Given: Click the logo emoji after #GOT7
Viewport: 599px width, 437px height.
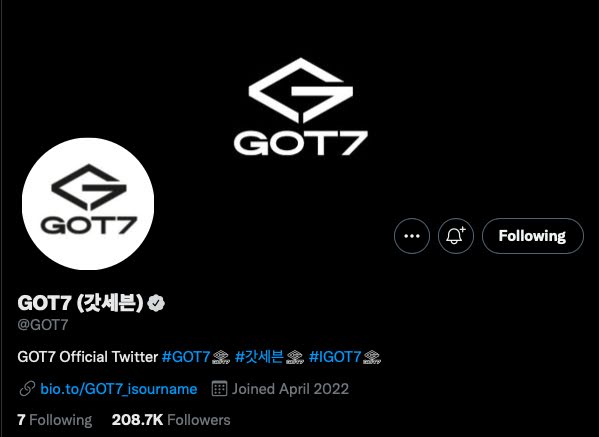Looking at the screenshot, I should 221,357.
